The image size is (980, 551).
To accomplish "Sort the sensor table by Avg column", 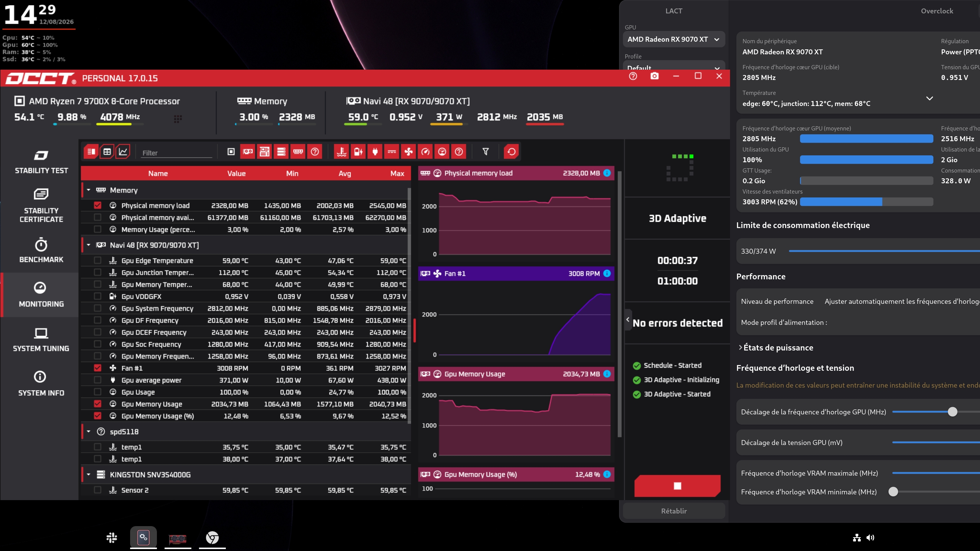I will click(345, 173).
